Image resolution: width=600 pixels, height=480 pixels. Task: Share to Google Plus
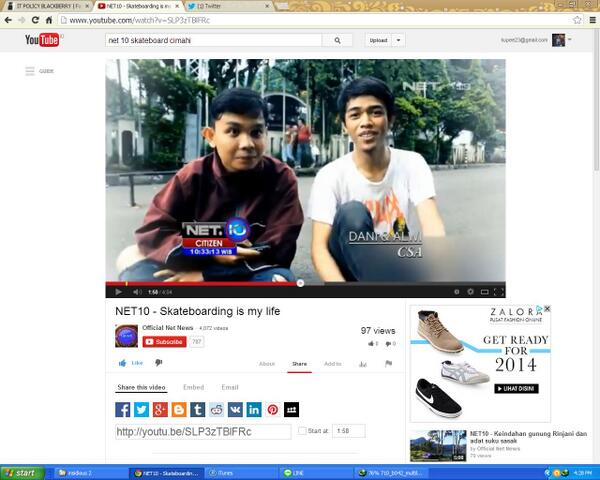point(160,410)
